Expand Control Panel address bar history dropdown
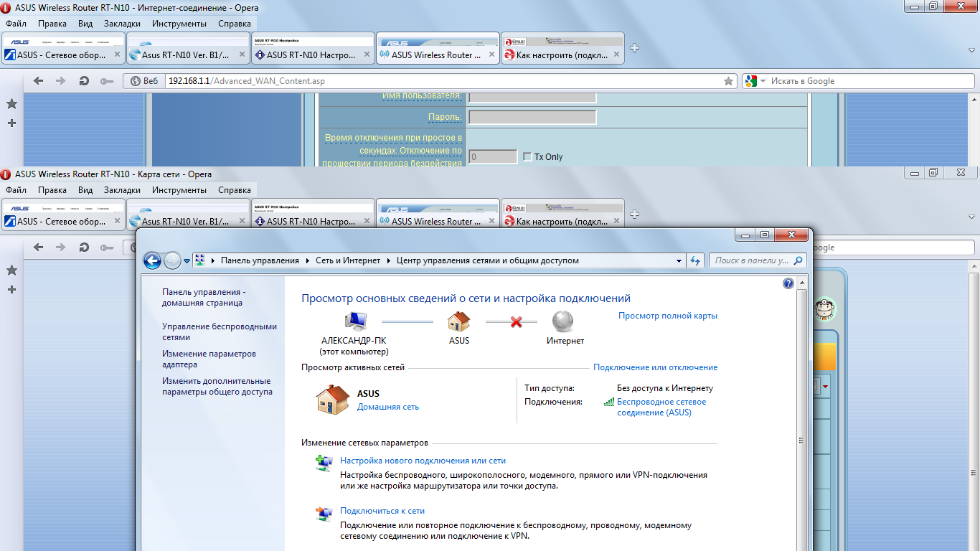Image resolution: width=980 pixels, height=551 pixels. point(678,260)
